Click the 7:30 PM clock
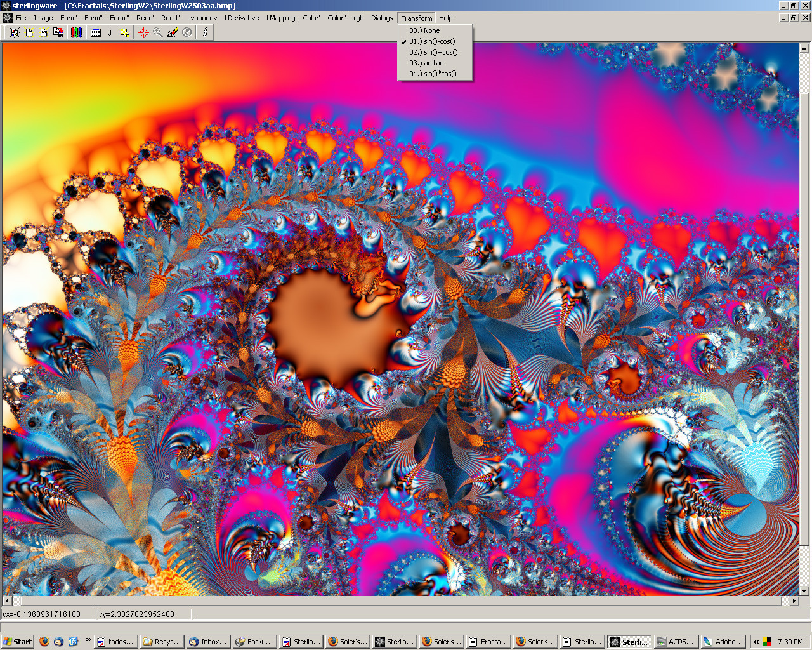 [790, 642]
